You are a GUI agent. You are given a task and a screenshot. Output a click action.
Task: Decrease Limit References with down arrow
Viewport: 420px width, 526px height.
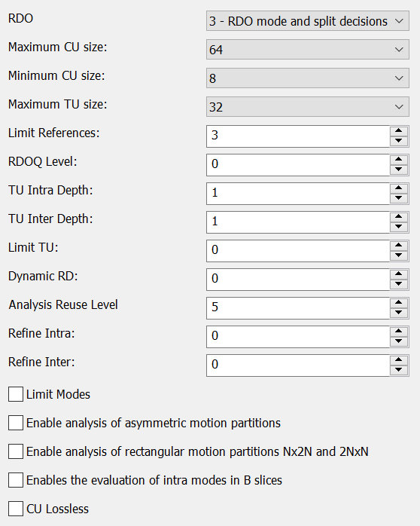pos(399,141)
